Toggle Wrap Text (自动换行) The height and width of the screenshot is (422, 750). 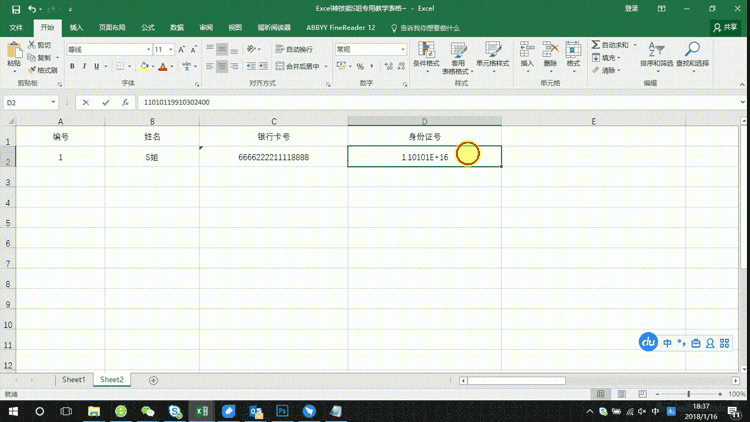pos(294,49)
